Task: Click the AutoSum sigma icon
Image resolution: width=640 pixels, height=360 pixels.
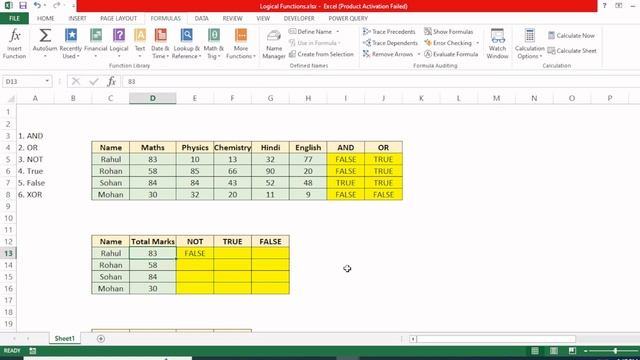Action: pos(45,36)
